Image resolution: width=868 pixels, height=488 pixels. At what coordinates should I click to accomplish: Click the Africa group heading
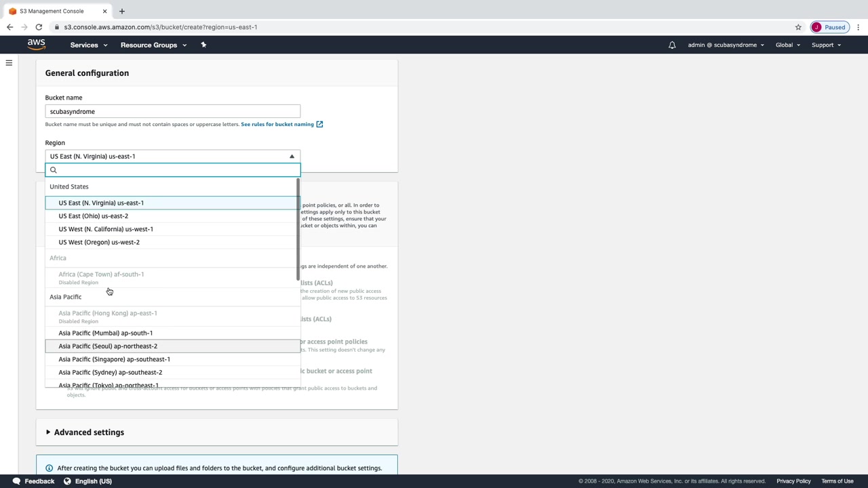[x=58, y=258]
